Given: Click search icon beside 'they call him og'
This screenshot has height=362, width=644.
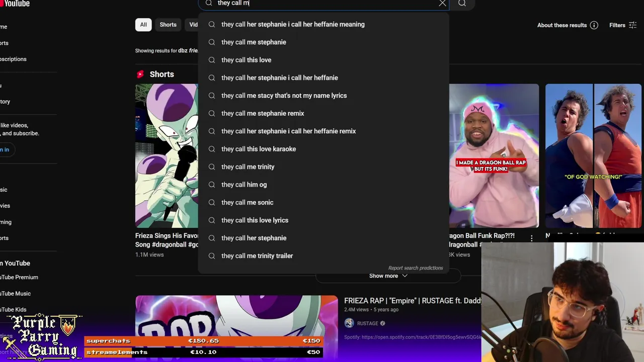Looking at the screenshot, I should 212,185.
